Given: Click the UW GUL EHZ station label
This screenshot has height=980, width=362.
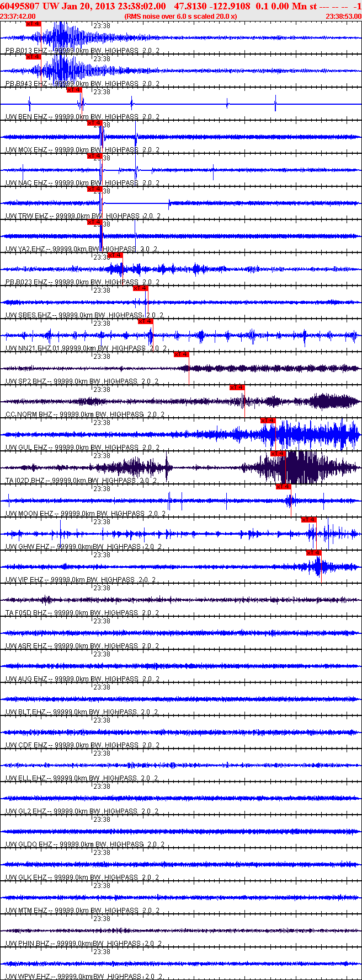Looking at the screenshot, I should (x=26, y=448).
